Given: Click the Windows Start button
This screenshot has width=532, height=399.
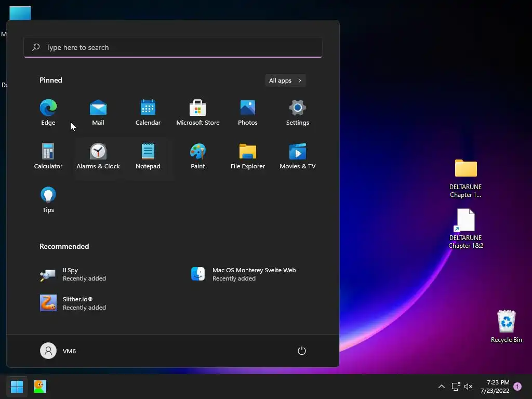Looking at the screenshot, I should pyautogui.click(x=17, y=387).
